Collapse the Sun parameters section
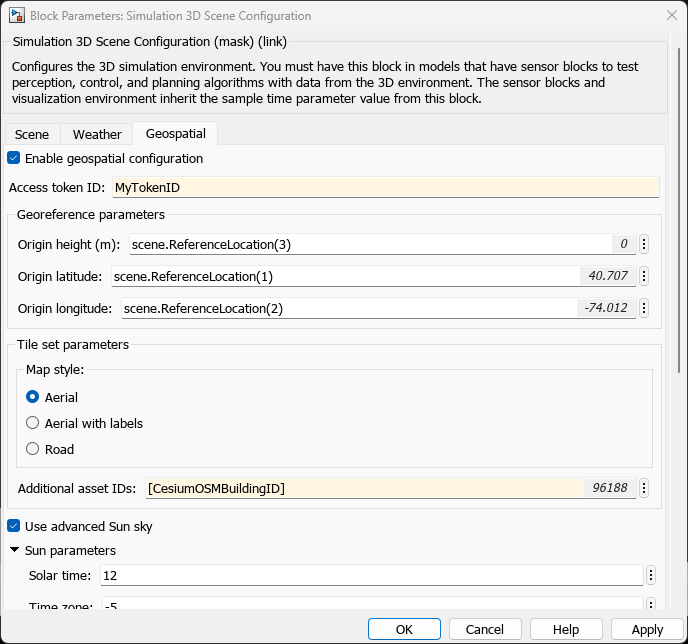 coord(15,550)
